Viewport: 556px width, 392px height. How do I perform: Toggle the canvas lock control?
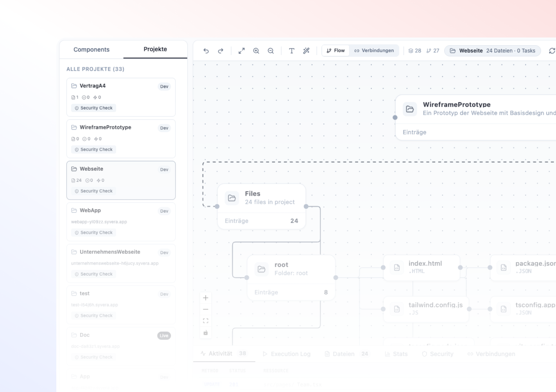[206, 333]
